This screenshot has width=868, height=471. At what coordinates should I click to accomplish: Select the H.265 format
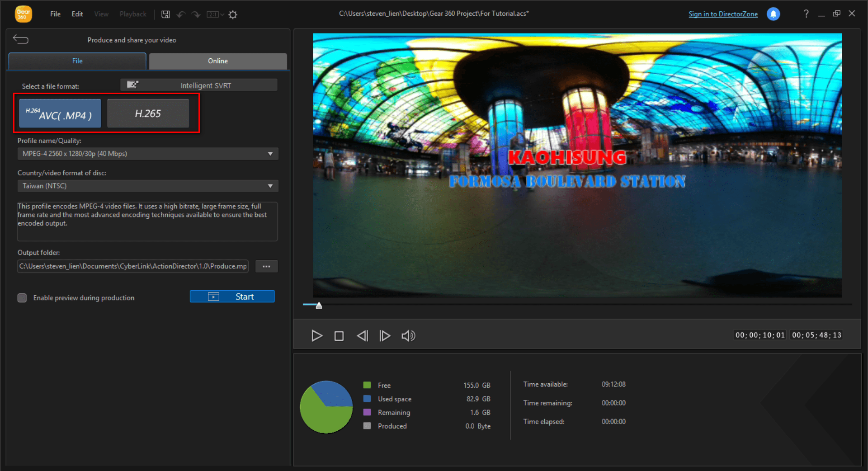point(148,113)
